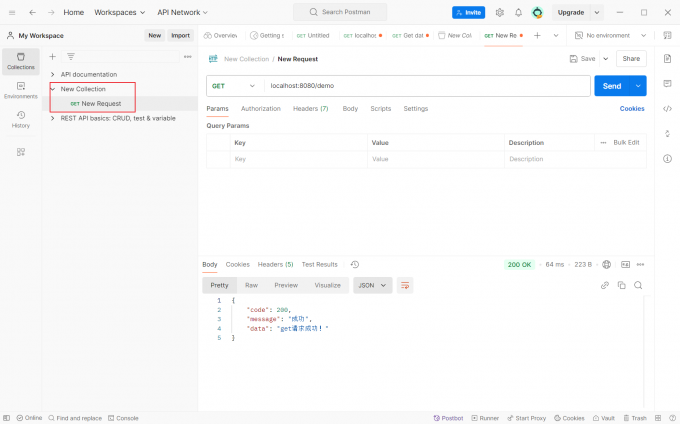Screen dimensions: 680x424
Task: Click Bulk Edit in params table
Action: (626, 143)
